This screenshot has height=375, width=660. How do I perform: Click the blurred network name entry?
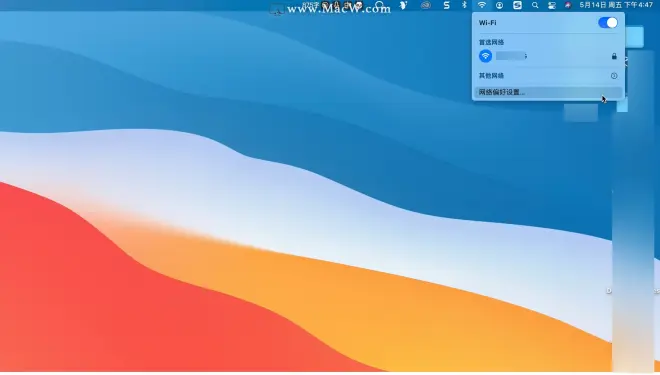click(511, 56)
